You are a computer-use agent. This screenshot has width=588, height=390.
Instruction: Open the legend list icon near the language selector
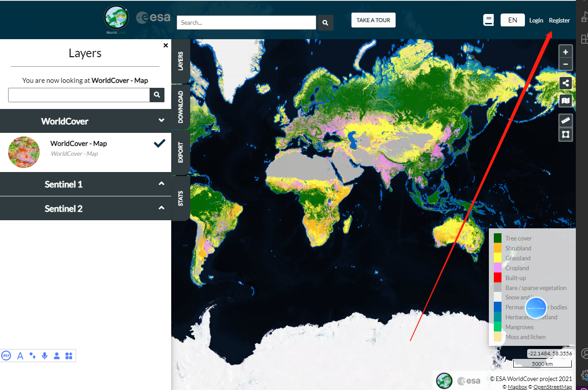tap(488, 20)
